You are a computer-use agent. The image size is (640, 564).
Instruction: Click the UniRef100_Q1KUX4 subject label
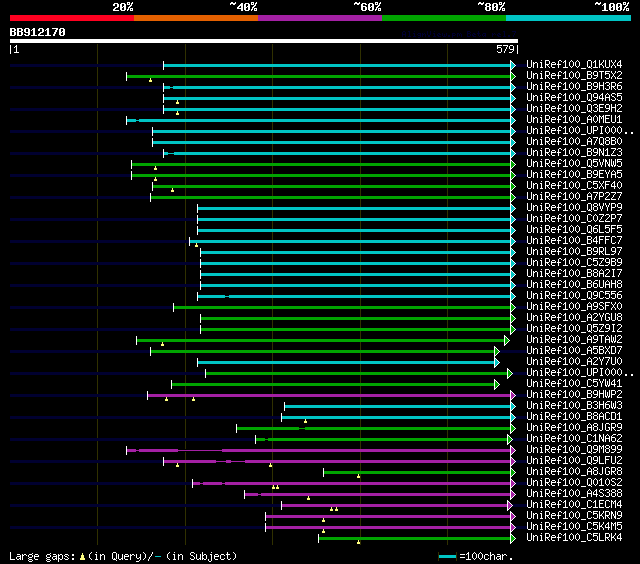574,64
